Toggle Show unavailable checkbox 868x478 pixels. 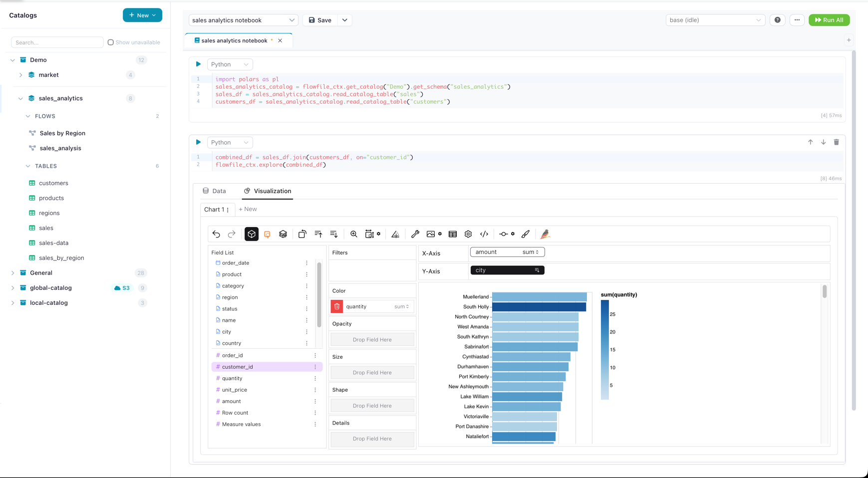(x=111, y=42)
